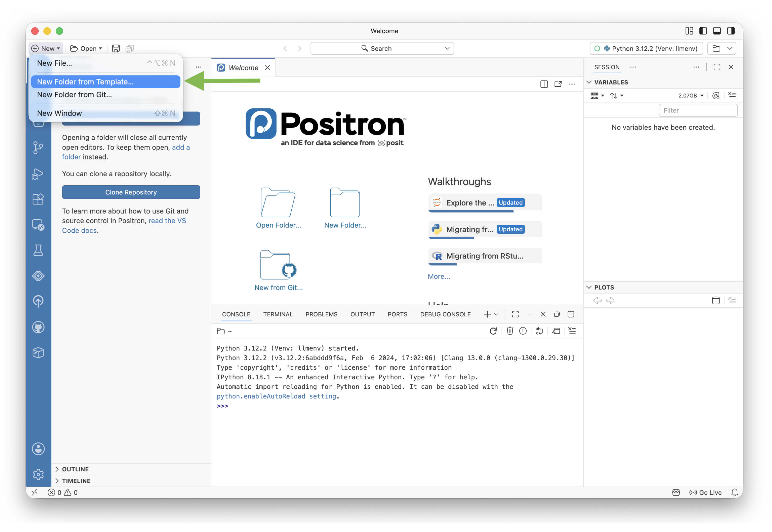Open the GitHub activity bar icon
Screen dimensions: 772x532
pos(38,327)
